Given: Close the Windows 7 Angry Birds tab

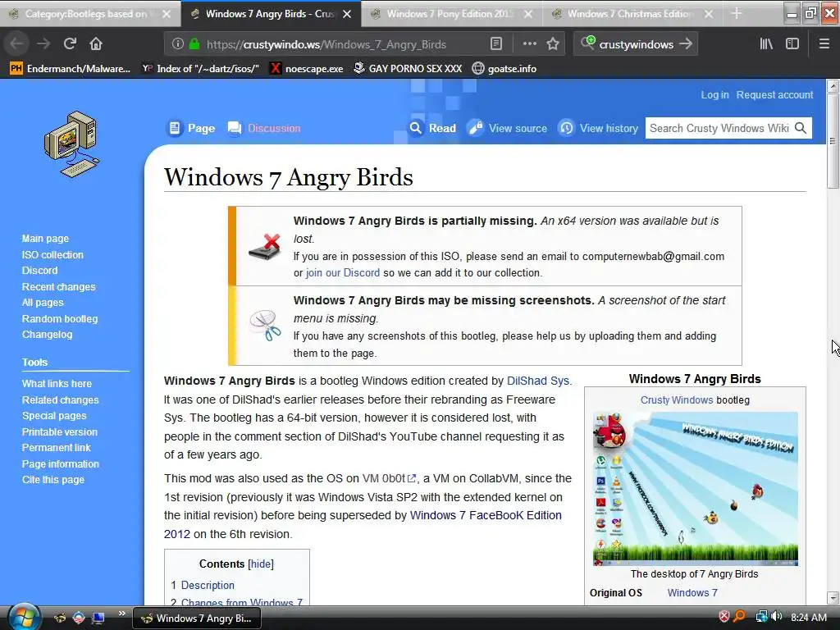Looking at the screenshot, I should [347, 14].
